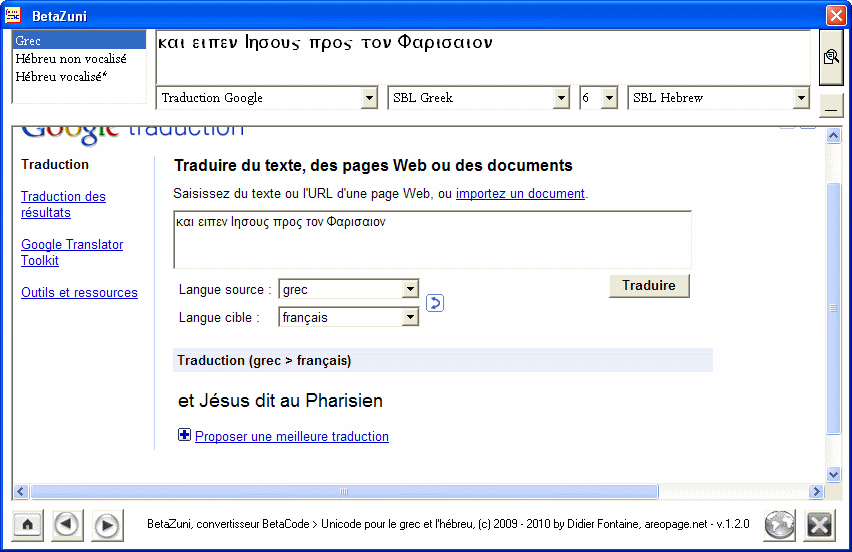Viewport: 852px width, 552px height.
Task: Open the SBL Greek font dropdown
Action: click(x=561, y=98)
